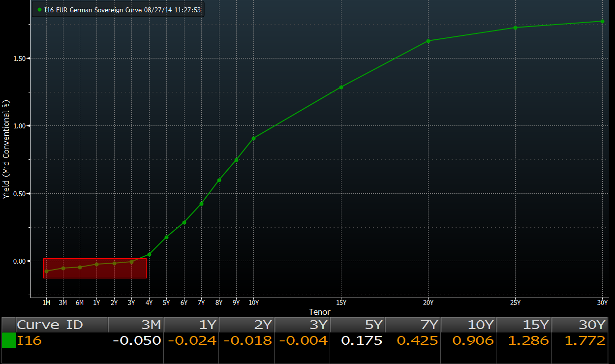
Task: Click the 7Y column header in table
Action: [x=413, y=325]
